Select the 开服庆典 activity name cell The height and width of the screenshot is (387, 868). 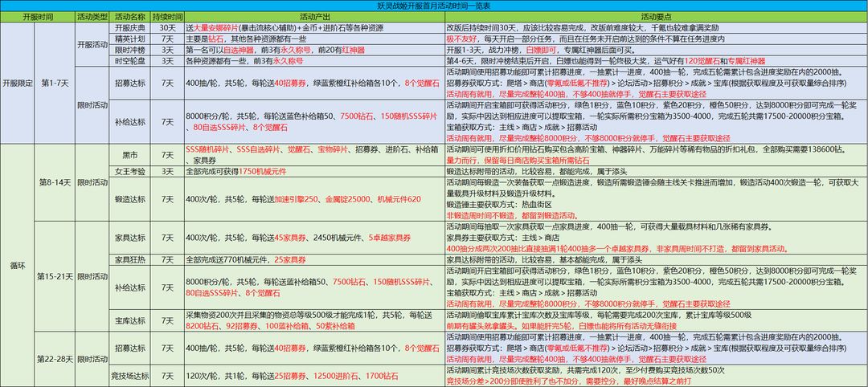[129, 27]
